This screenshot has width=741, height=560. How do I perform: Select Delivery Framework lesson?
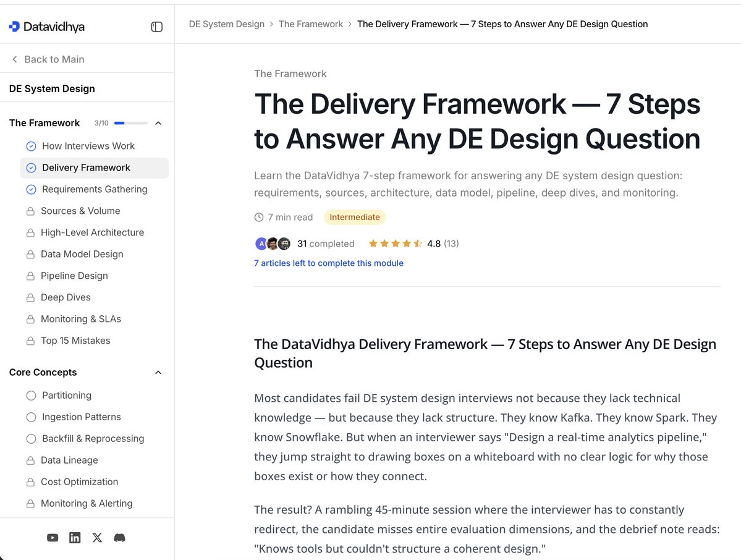coord(86,168)
